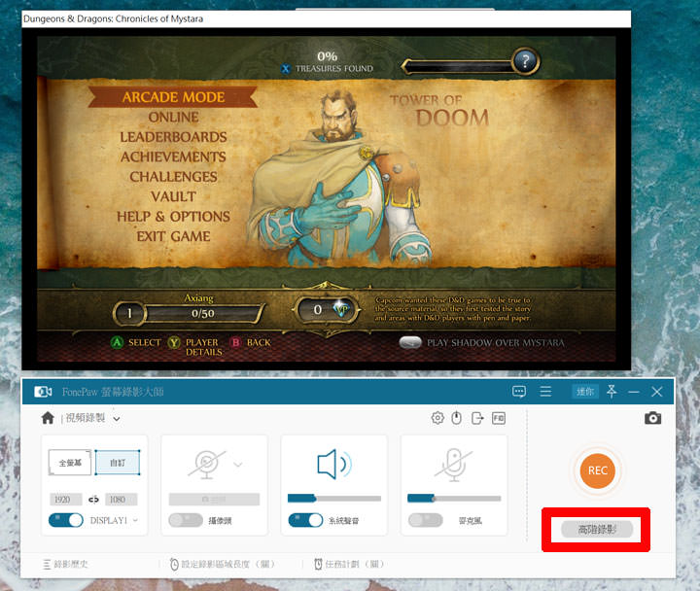Enable the webcam toggle switch
Image resolution: width=700 pixels, height=591 pixels.
(x=186, y=520)
